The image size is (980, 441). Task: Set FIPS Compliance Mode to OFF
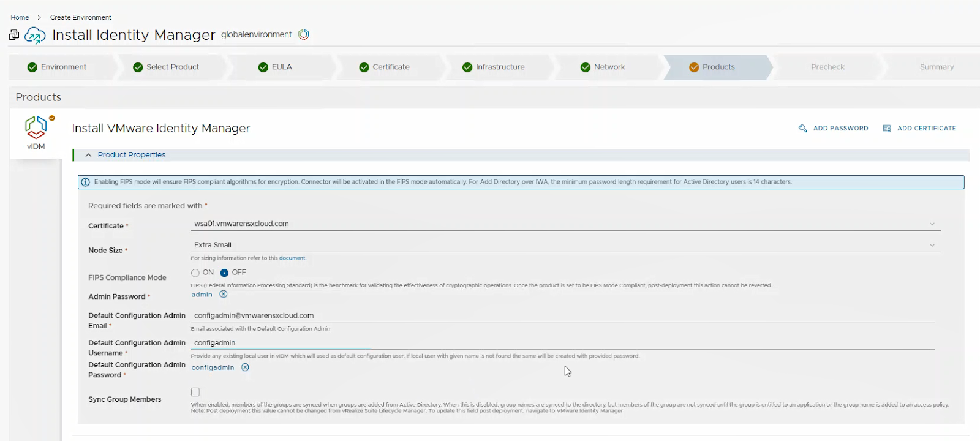pyautogui.click(x=224, y=273)
